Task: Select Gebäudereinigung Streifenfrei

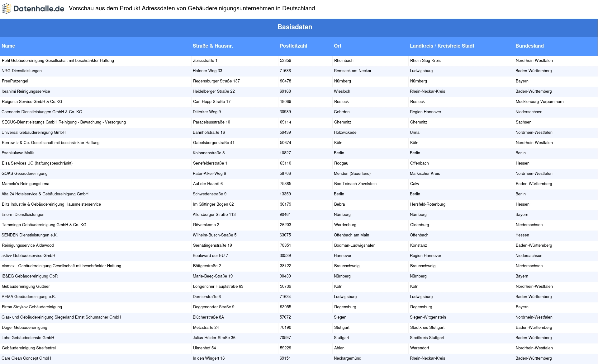Action: tap(29, 348)
